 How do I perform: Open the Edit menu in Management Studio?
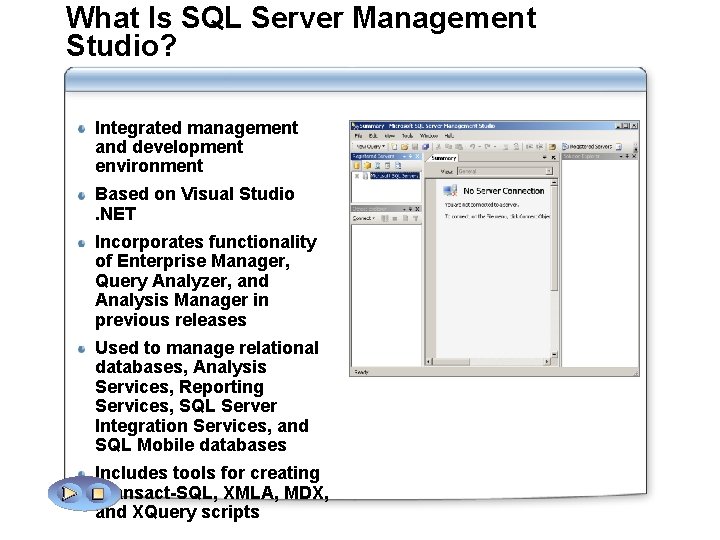[x=373, y=136]
